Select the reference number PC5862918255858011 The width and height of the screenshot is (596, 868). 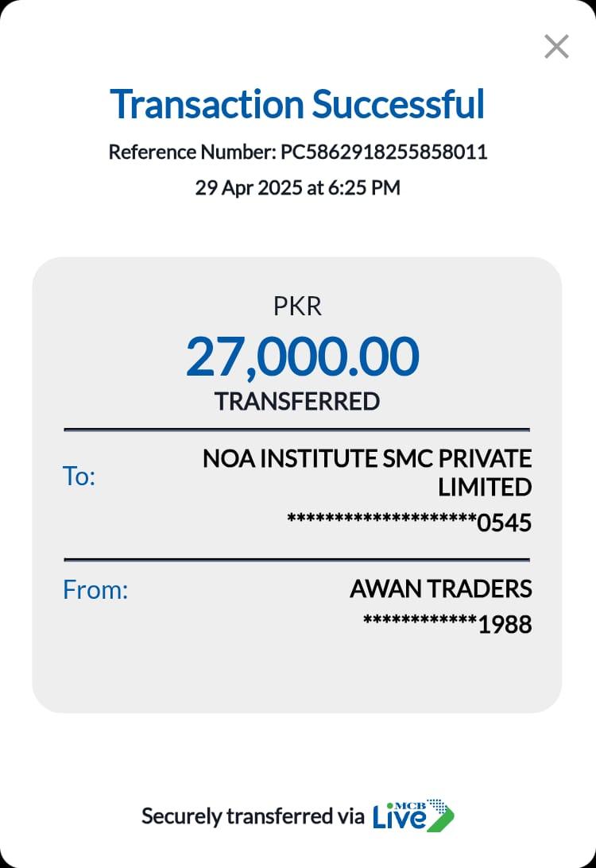coord(384,152)
